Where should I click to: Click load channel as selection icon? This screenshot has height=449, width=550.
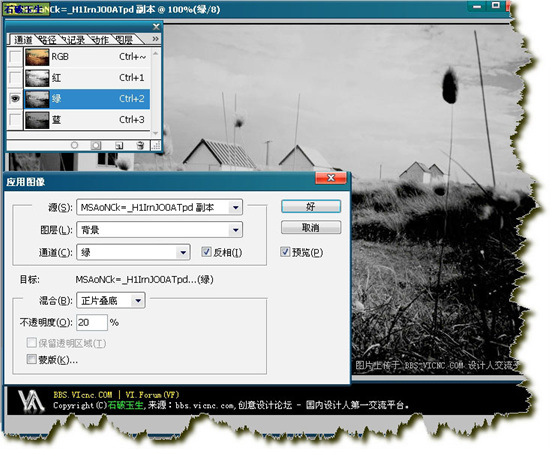click(74, 145)
